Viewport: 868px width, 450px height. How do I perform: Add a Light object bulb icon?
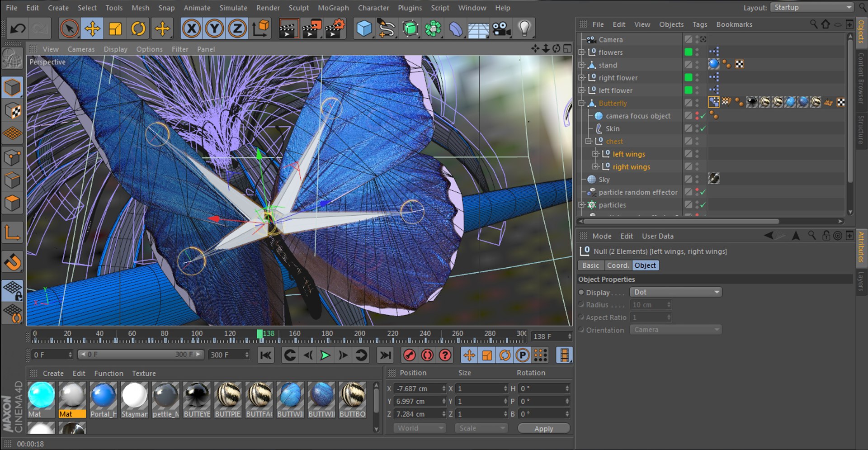(524, 29)
